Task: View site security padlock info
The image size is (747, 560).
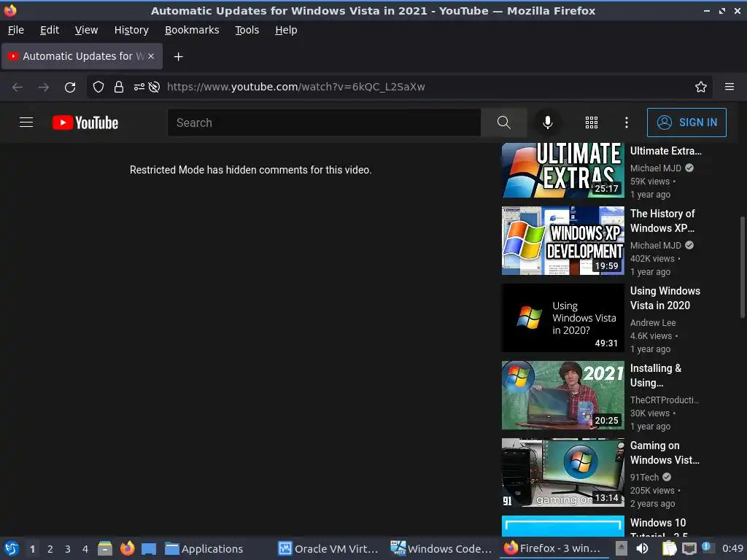Action: [x=119, y=87]
